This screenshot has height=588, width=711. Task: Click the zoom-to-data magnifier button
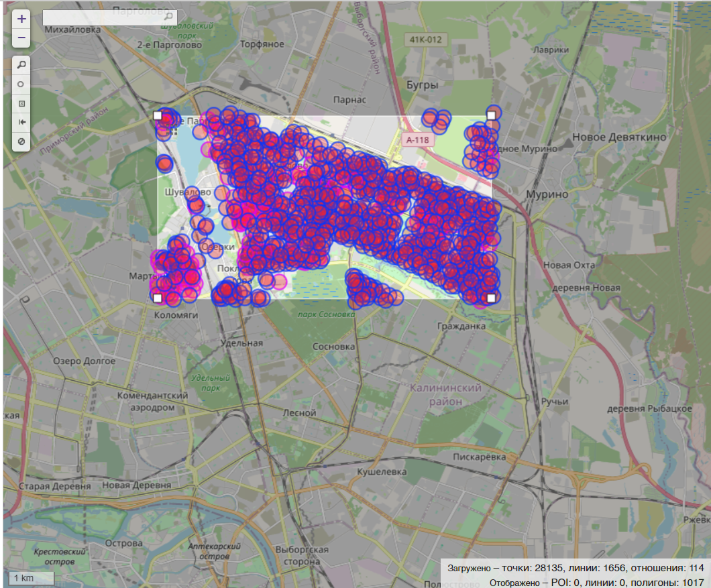point(21,65)
